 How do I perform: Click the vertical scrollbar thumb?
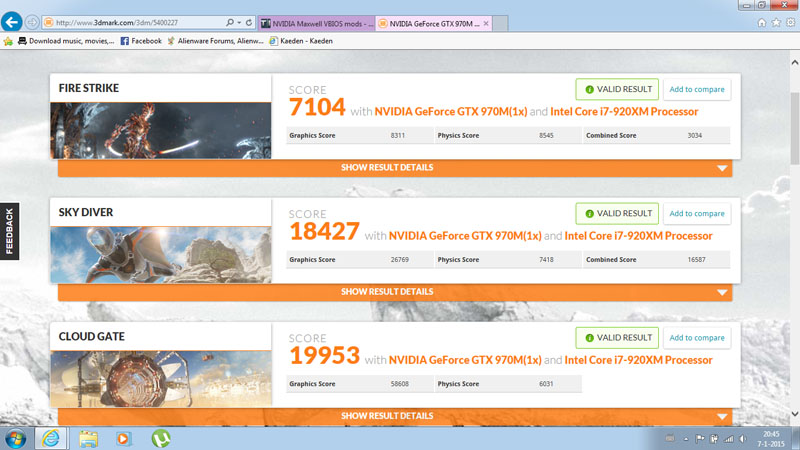(x=795, y=129)
